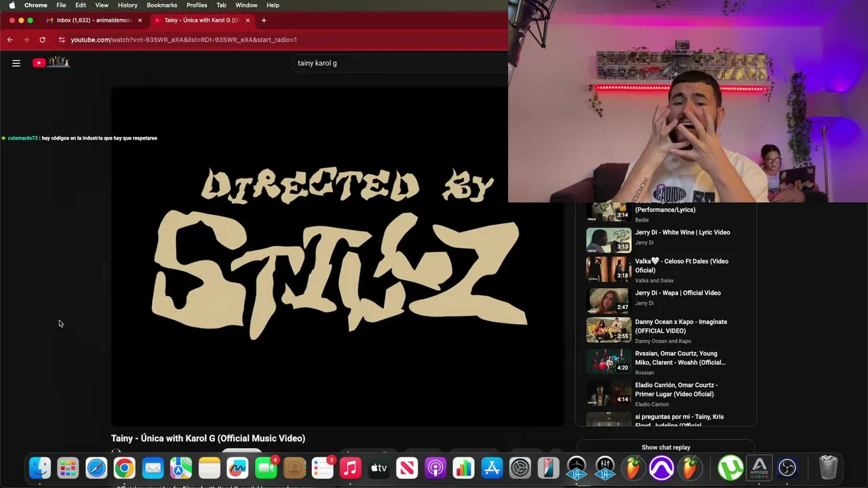
Task: Launch Safari from the dock
Action: (96, 468)
